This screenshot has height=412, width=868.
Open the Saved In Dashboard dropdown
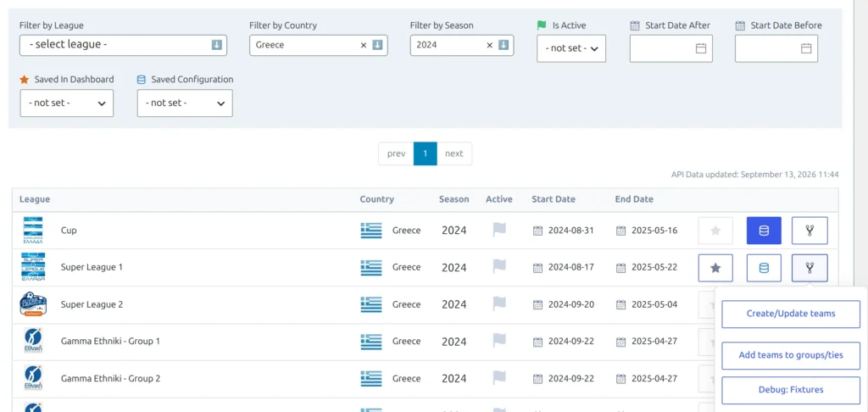[x=66, y=103]
